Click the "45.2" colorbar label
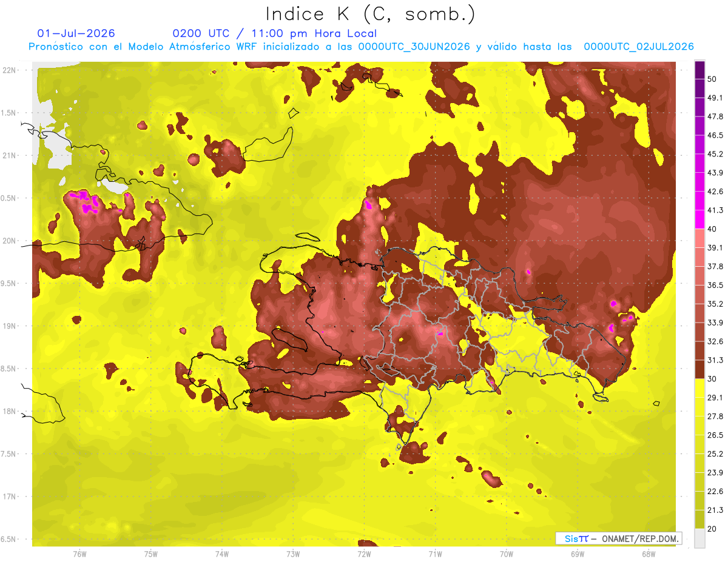This screenshot has width=728, height=562. (x=715, y=154)
